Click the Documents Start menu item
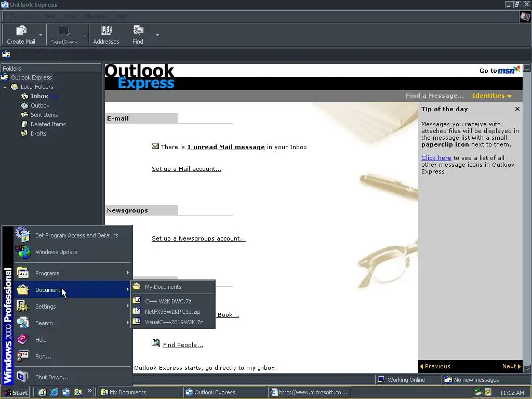The height and width of the screenshot is (399, 532). [x=73, y=290]
